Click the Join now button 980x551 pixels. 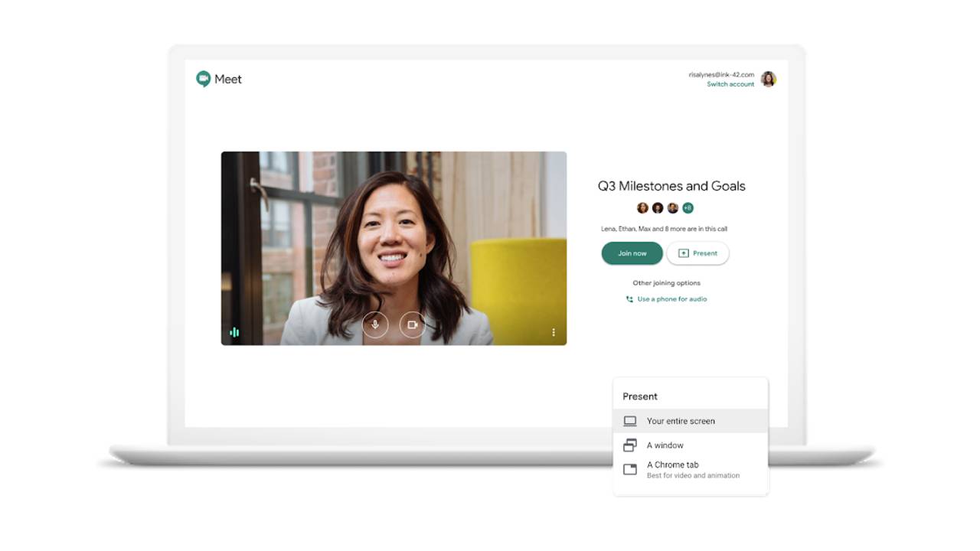pyautogui.click(x=632, y=253)
